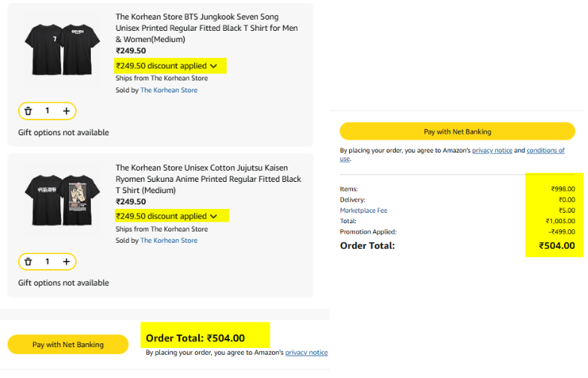Click trash icon for Jujutsu Kaisen T-shirt

click(29, 262)
